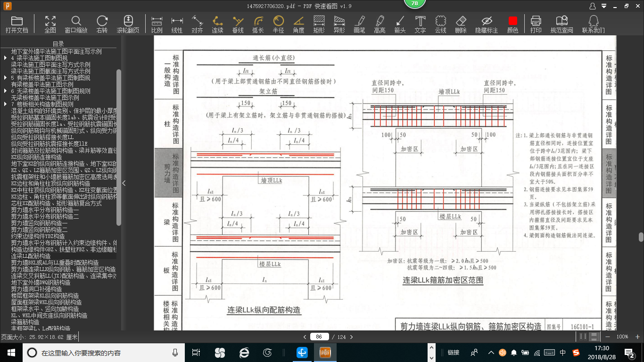Open bookmark 约束边缘构件YBZ构造

[38, 236]
